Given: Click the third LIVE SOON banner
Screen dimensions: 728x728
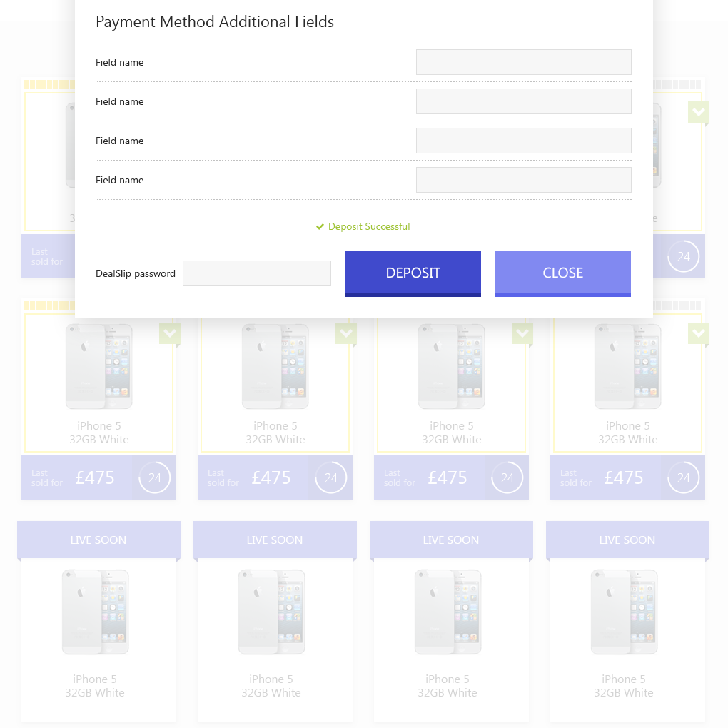Looking at the screenshot, I should (x=451, y=540).
